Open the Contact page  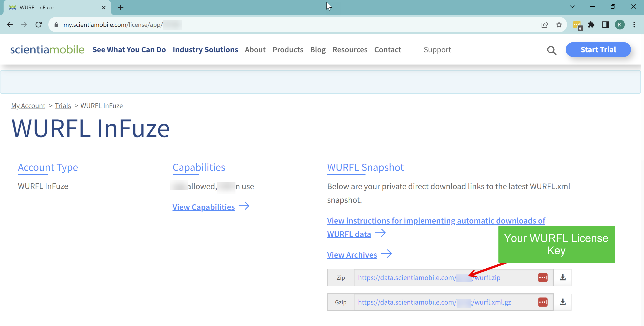tap(388, 50)
